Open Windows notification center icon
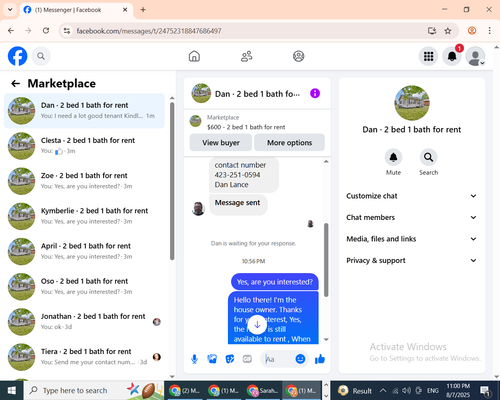500x400 pixels. [x=485, y=391]
